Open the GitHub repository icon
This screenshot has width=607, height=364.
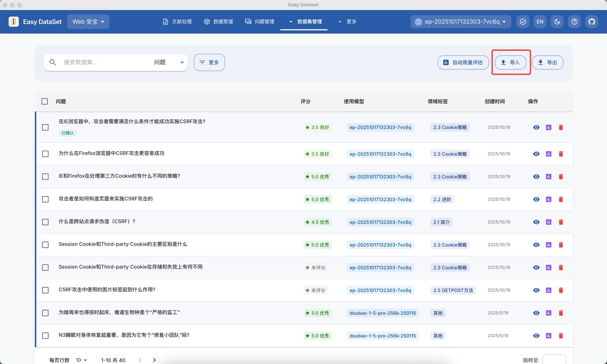tap(592, 22)
